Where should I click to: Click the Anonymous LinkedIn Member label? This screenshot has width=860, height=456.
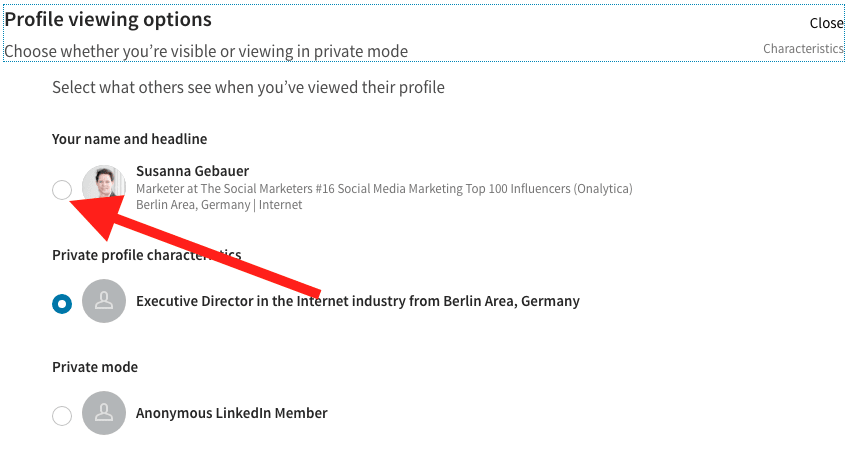231,413
